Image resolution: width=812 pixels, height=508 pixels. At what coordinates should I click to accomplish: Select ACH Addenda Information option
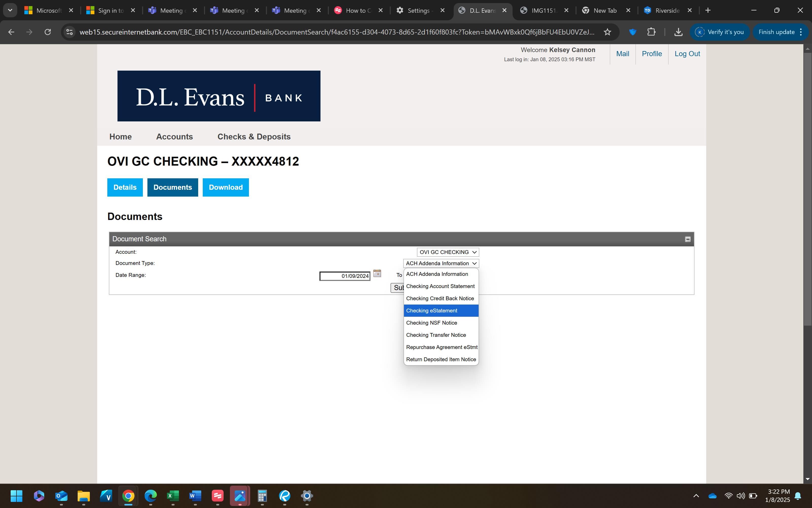(441, 274)
